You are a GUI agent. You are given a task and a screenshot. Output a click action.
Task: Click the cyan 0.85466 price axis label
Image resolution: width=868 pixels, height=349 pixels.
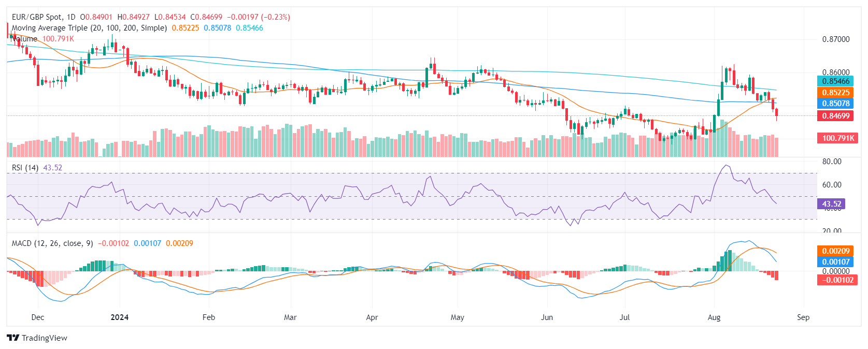point(835,81)
